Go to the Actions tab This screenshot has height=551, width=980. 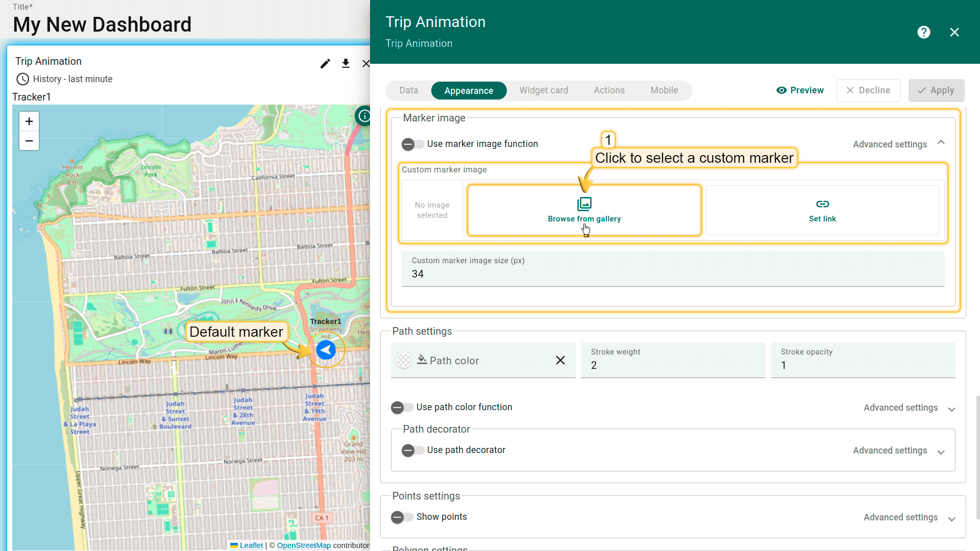click(x=609, y=90)
